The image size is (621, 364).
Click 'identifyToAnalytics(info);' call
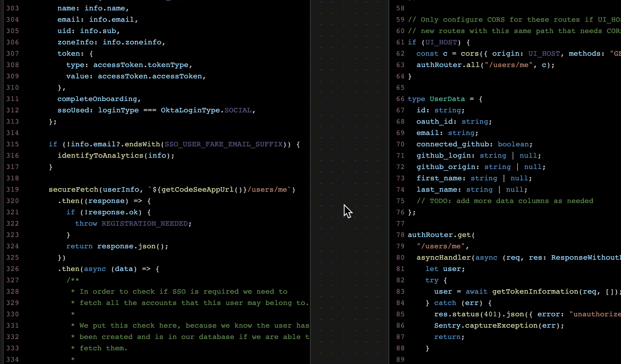[116, 155]
